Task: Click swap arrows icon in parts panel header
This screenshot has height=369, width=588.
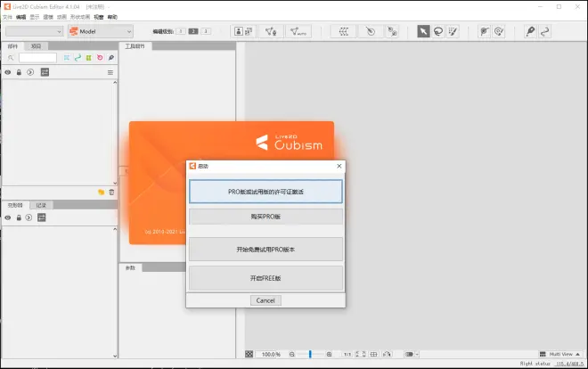Action: (45, 72)
